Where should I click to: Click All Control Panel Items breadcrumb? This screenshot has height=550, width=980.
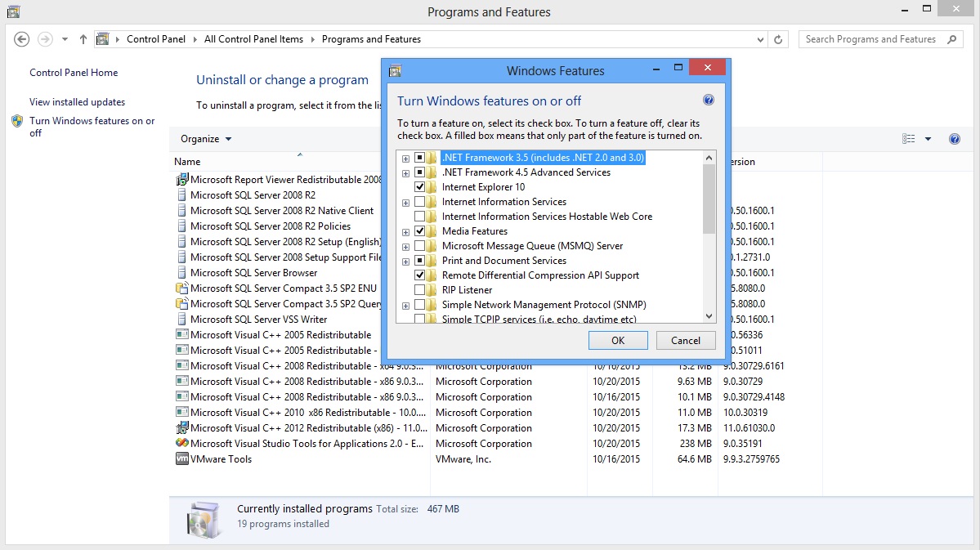pyautogui.click(x=253, y=38)
